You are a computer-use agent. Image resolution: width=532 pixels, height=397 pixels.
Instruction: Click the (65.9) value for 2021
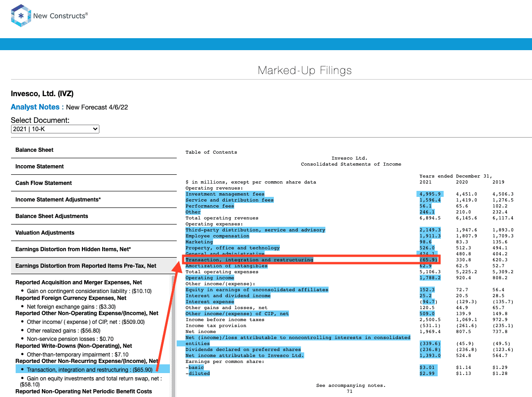tap(428, 260)
